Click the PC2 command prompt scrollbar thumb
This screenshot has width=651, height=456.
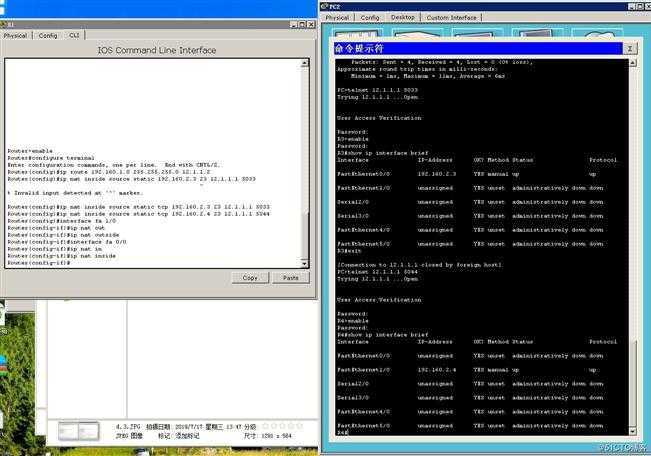point(632,384)
